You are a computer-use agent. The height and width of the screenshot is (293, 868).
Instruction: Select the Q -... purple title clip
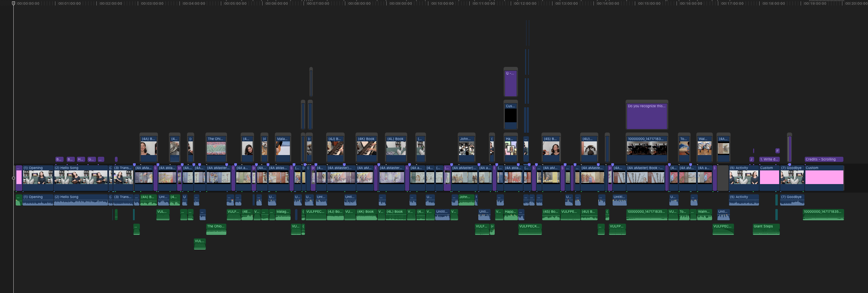click(x=511, y=84)
